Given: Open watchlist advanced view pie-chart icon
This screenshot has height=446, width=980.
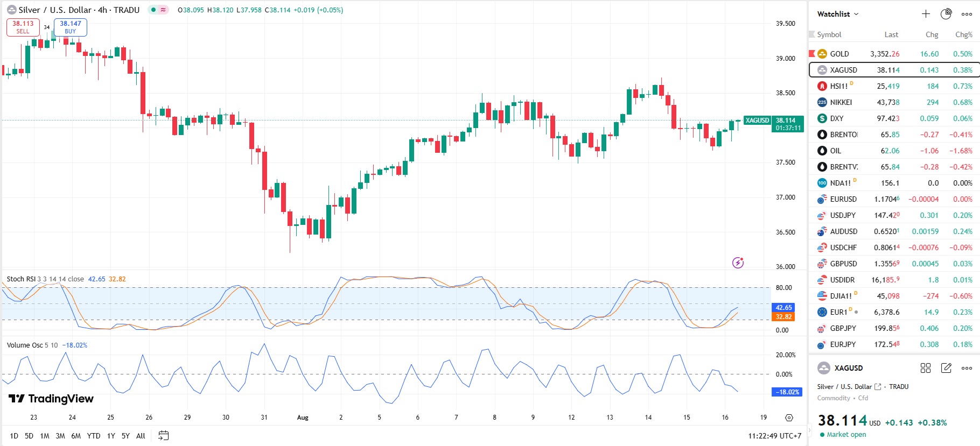Looking at the screenshot, I should pos(946,14).
